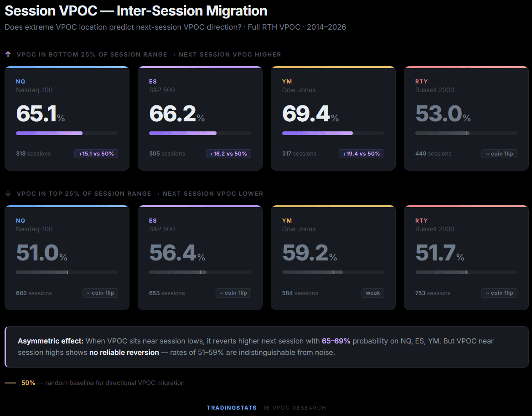Click the TRADINGSTATS footer logo text
This screenshot has width=532, height=416.
(232, 408)
